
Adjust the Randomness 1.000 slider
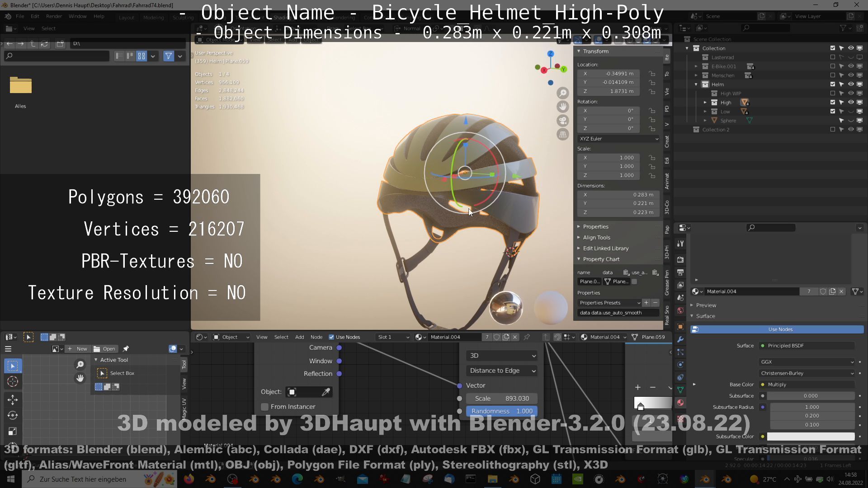[x=502, y=411]
